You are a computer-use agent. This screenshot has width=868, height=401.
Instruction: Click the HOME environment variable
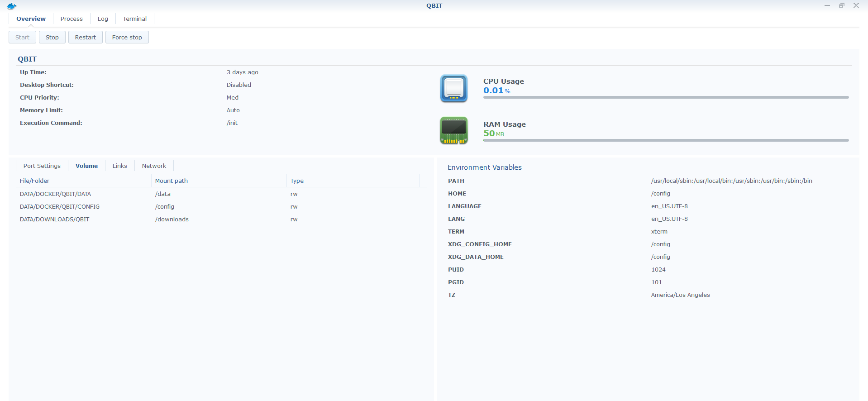coord(457,193)
